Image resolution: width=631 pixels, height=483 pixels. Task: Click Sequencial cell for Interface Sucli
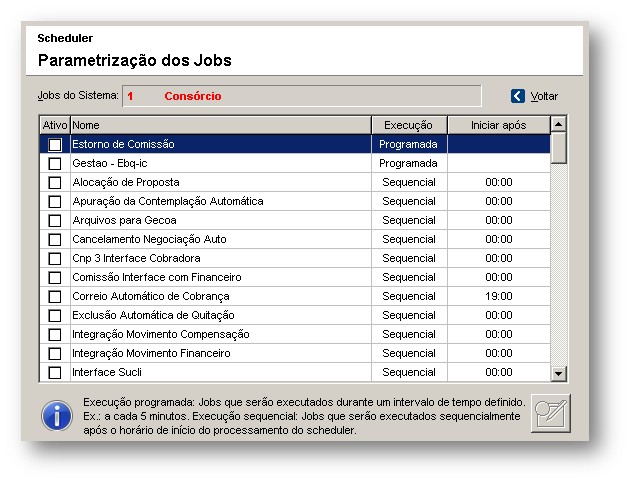(409, 372)
